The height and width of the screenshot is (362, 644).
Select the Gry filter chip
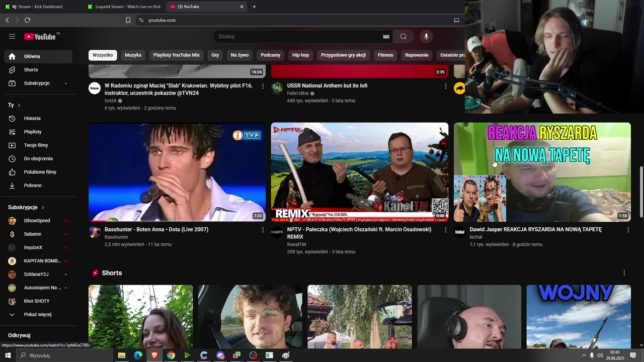click(215, 55)
